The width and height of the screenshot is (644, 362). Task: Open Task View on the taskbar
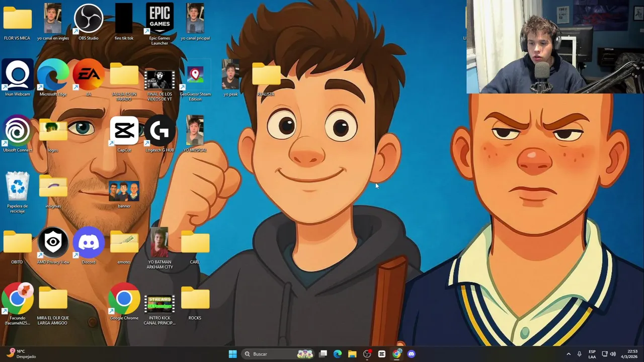tap(323, 354)
